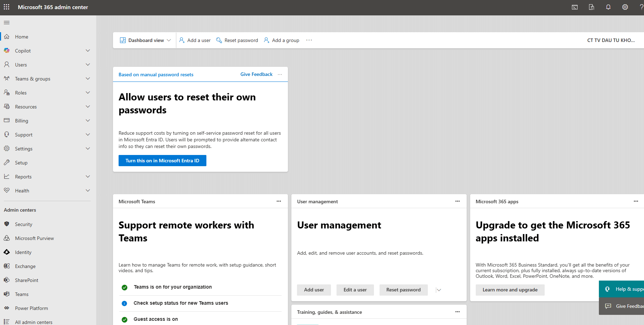Open Microsoft Teams card options ellipsis
Screen dimensions: 644x325
279,202
